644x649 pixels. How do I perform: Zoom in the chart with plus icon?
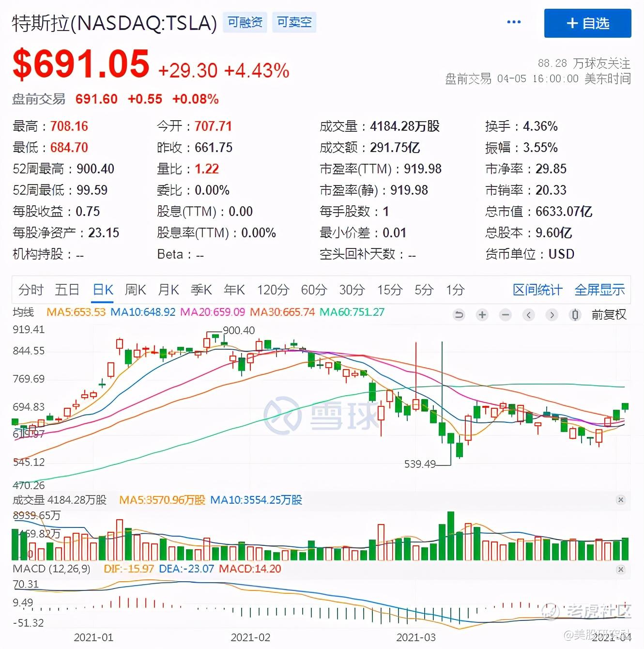point(482,315)
